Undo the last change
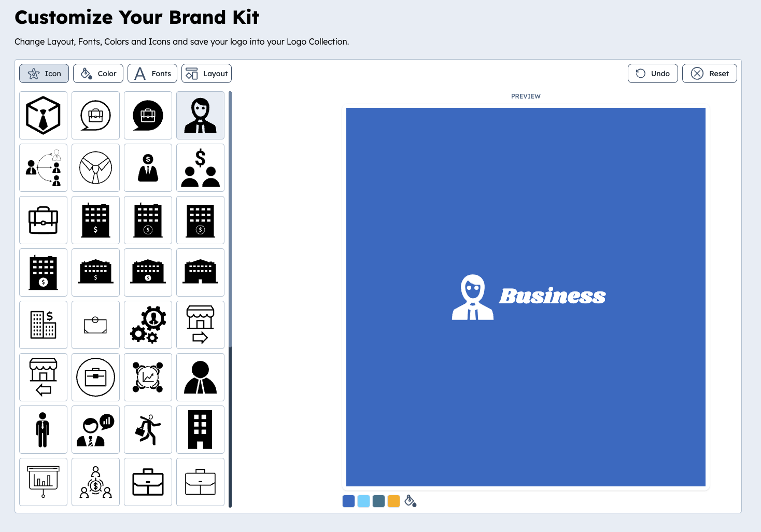 (x=653, y=74)
